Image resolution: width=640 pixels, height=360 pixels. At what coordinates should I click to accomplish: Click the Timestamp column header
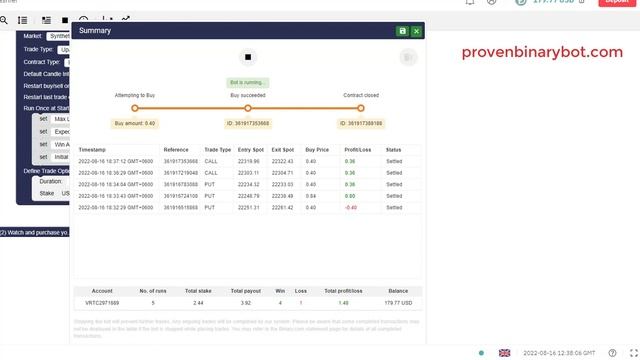tap(92, 150)
